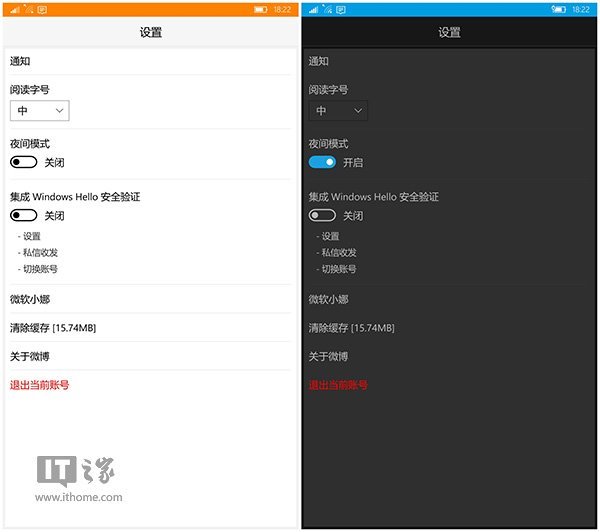The image size is (600, 532).
Task: Click Wi-Fi icon in blue status bar
Action: click(x=327, y=9)
